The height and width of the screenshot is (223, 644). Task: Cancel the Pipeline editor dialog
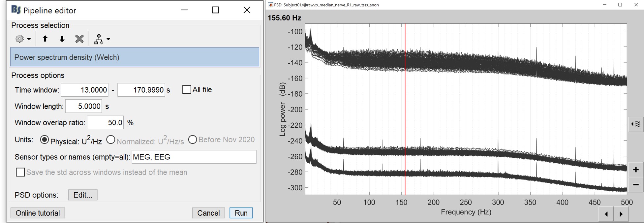[208, 213]
